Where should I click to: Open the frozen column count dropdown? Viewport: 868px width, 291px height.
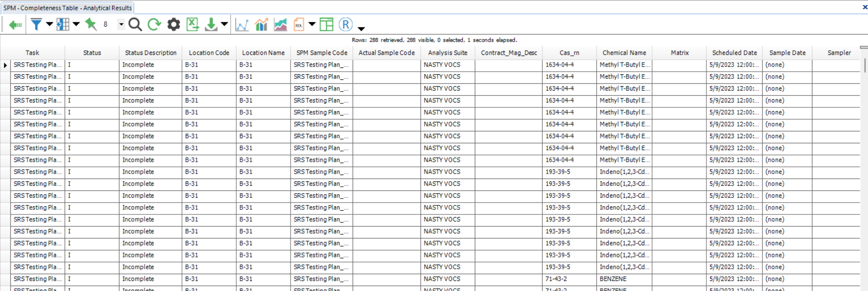click(x=121, y=24)
